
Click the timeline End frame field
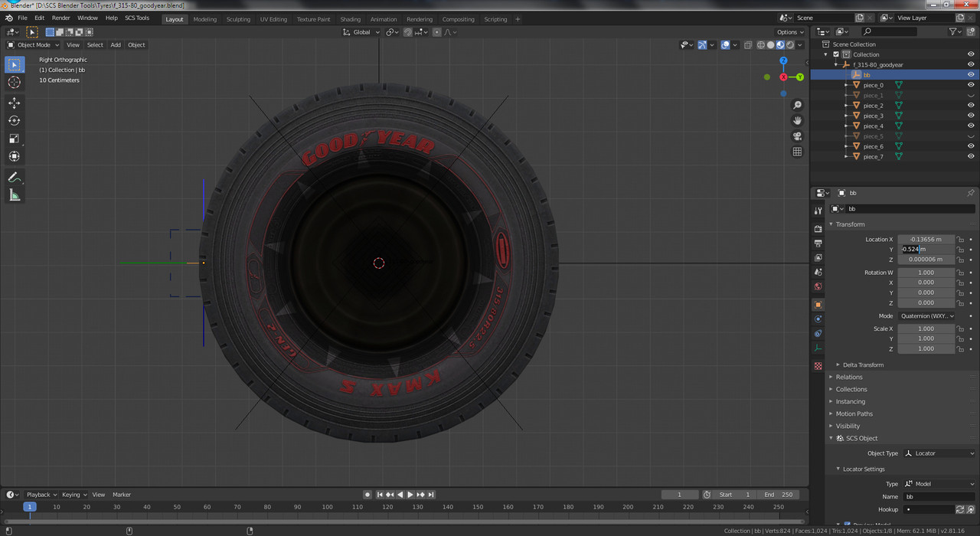tap(779, 495)
